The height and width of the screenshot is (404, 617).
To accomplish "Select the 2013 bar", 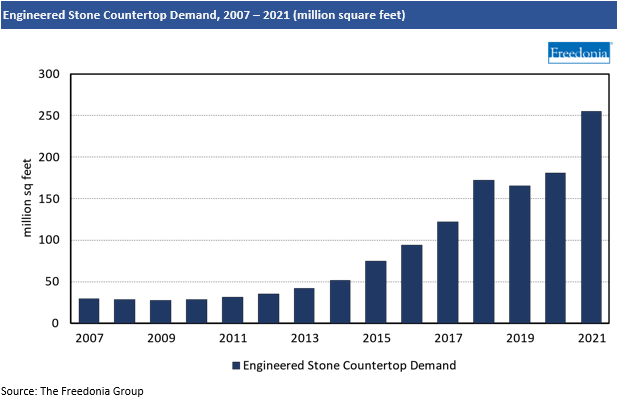I will (304, 306).
